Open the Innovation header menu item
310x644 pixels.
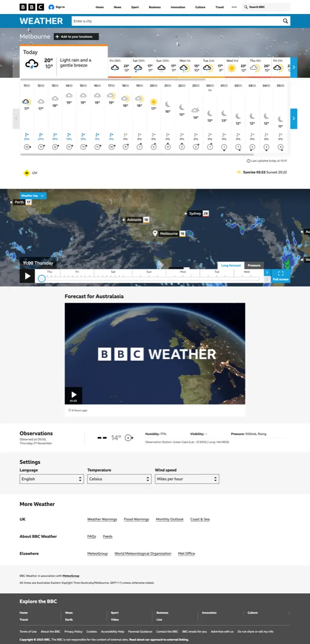click(x=178, y=8)
